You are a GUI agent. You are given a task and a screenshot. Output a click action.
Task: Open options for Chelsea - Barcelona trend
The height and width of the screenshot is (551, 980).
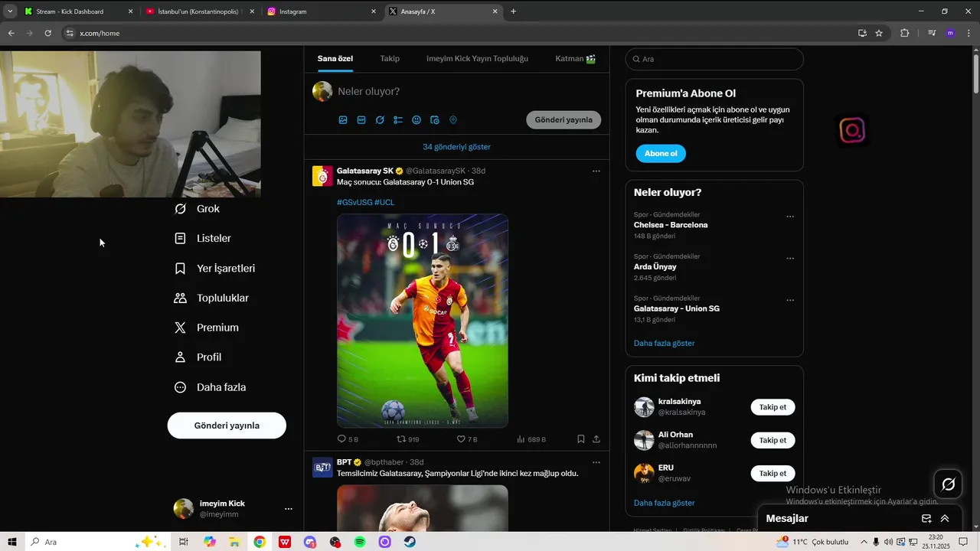pyautogui.click(x=790, y=217)
